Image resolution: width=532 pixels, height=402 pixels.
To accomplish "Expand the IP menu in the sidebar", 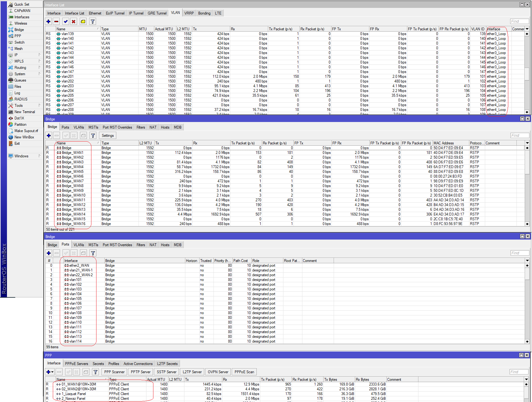I will (x=15, y=55).
